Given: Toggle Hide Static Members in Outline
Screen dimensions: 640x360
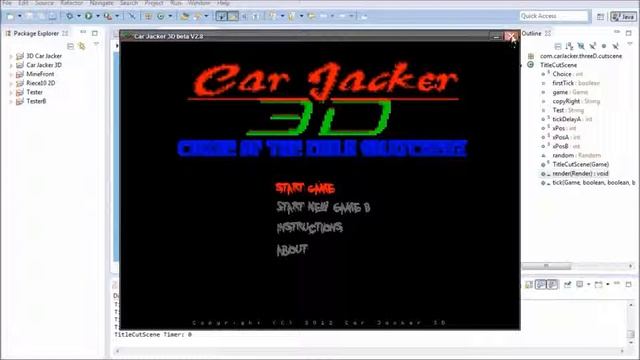Looking at the screenshot, I should point(592,46).
